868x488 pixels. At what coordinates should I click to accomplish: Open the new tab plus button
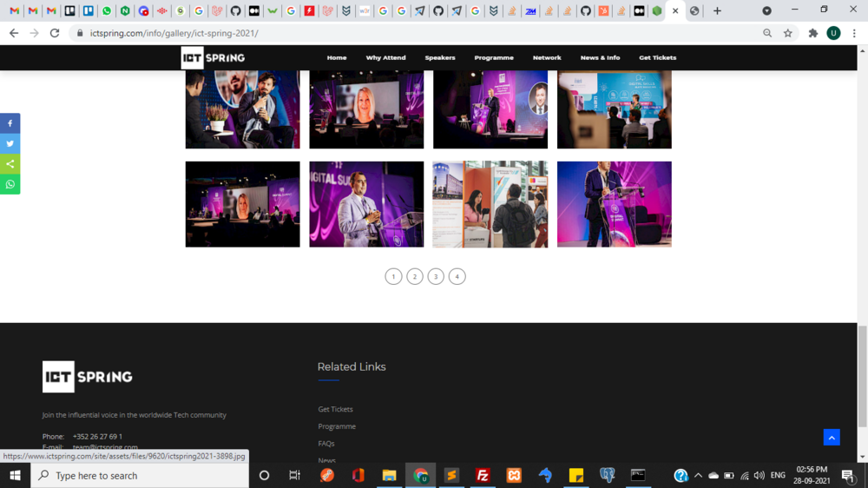coord(717,11)
